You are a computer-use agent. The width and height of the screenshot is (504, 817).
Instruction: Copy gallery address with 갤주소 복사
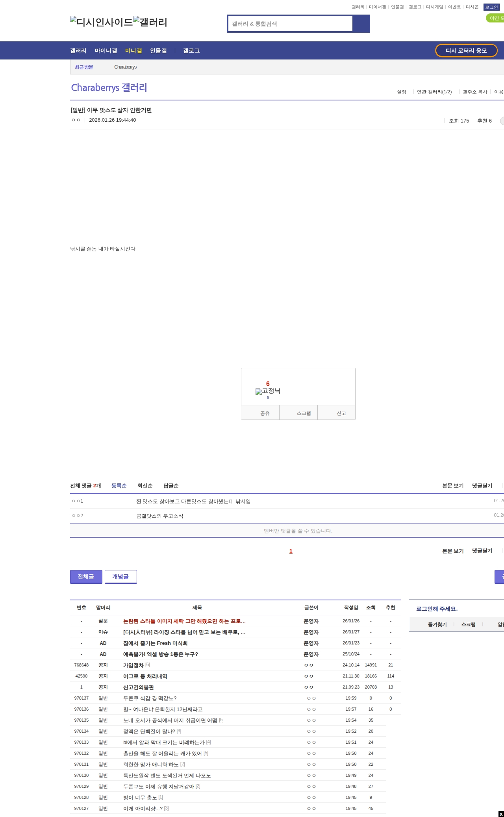point(475,92)
